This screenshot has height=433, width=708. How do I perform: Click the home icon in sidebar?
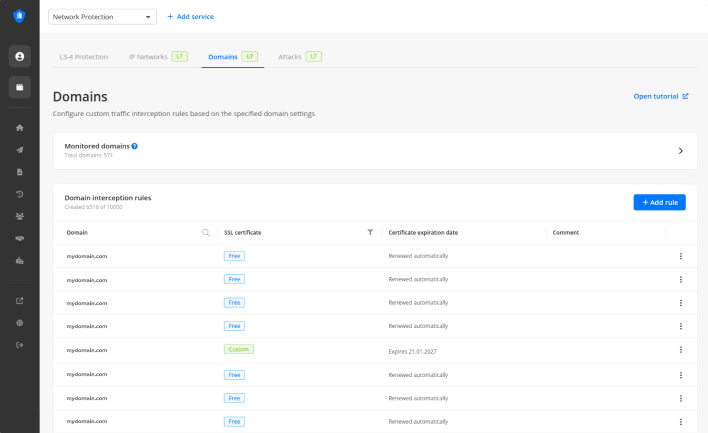(20, 127)
